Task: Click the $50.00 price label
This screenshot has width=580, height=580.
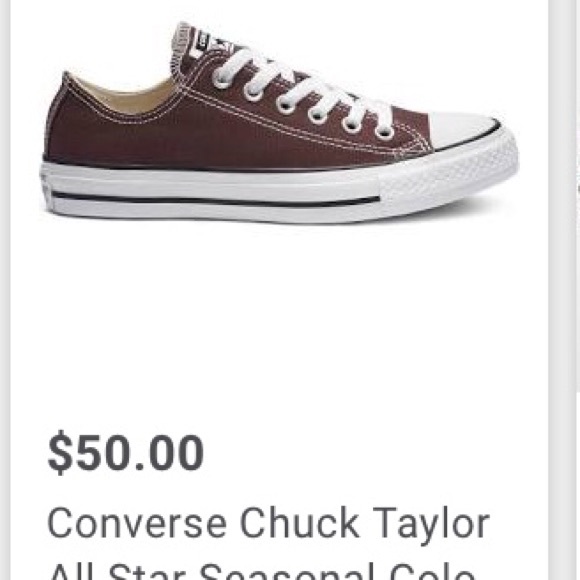Action: 126,453
